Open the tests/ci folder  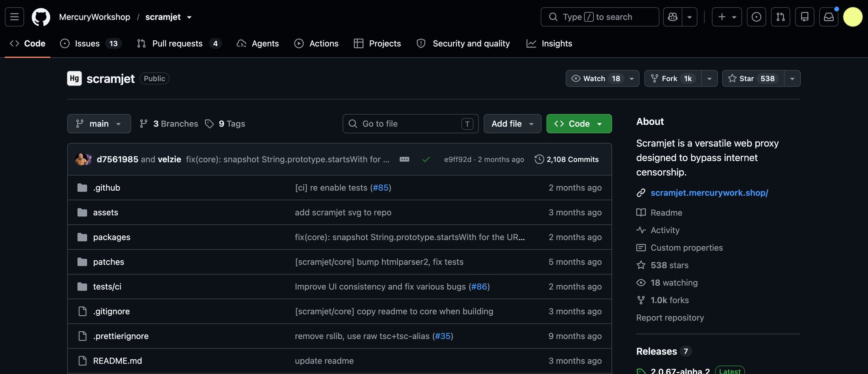tap(107, 287)
